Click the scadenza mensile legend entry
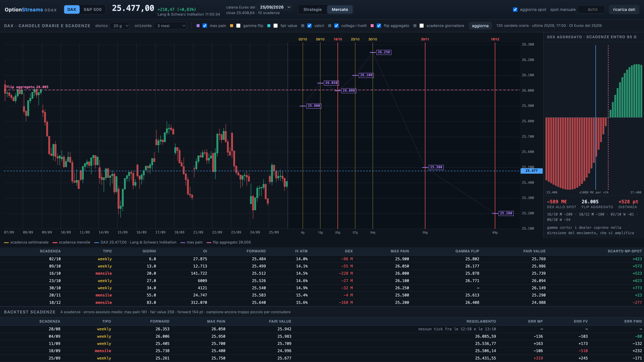Viewport: 644px width, 362px height. pos(71,242)
